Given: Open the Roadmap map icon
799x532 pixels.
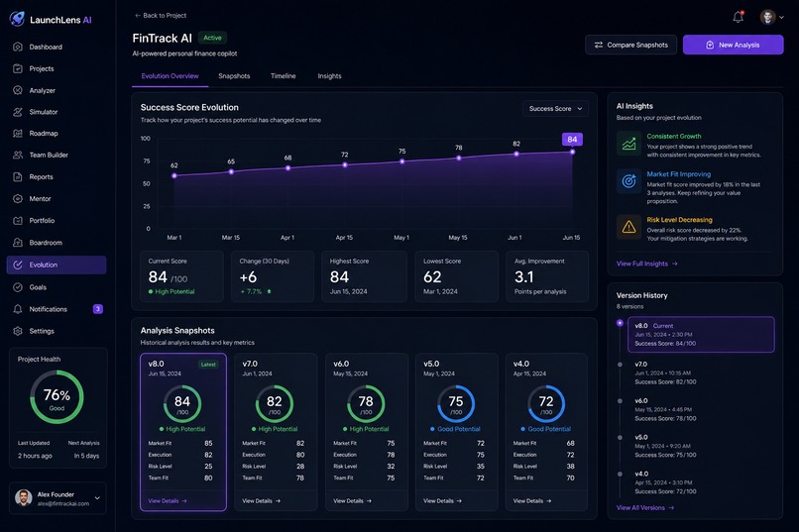Looking at the screenshot, I should point(18,134).
